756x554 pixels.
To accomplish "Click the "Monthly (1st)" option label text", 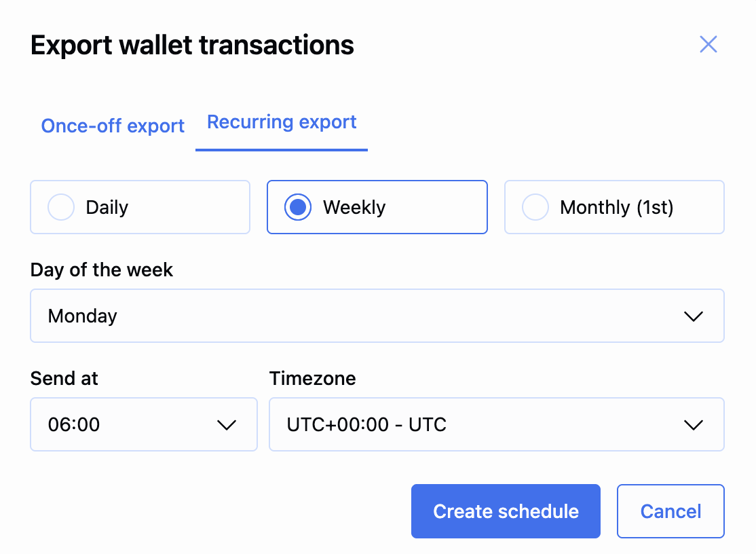I will (616, 207).
